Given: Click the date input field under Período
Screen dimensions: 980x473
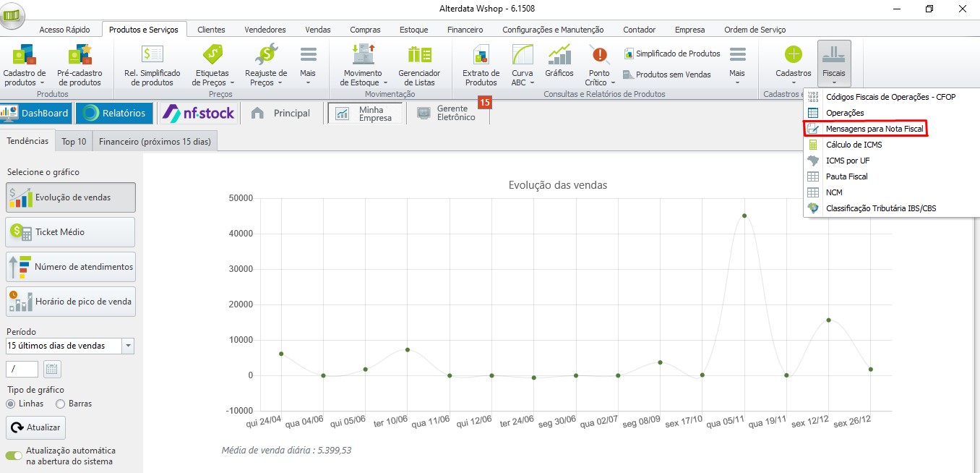Looking at the screenshot, I should (x=22, y=369).
